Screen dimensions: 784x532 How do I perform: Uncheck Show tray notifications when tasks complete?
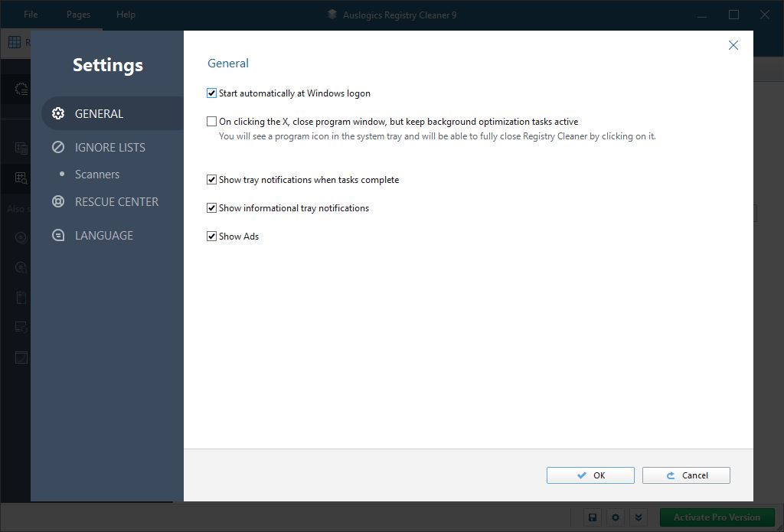211,179
